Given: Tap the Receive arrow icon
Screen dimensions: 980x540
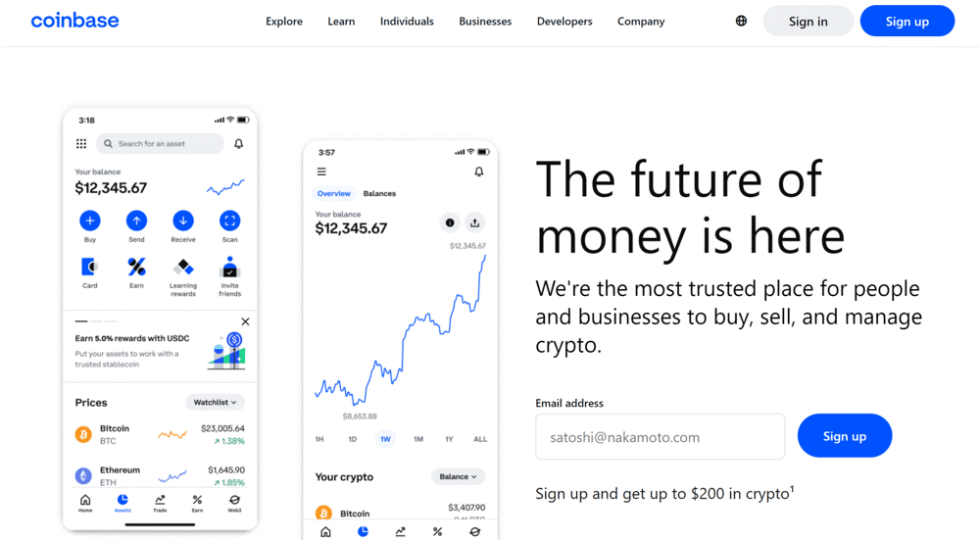Looking at the screenshot, I should pos(183,221).
